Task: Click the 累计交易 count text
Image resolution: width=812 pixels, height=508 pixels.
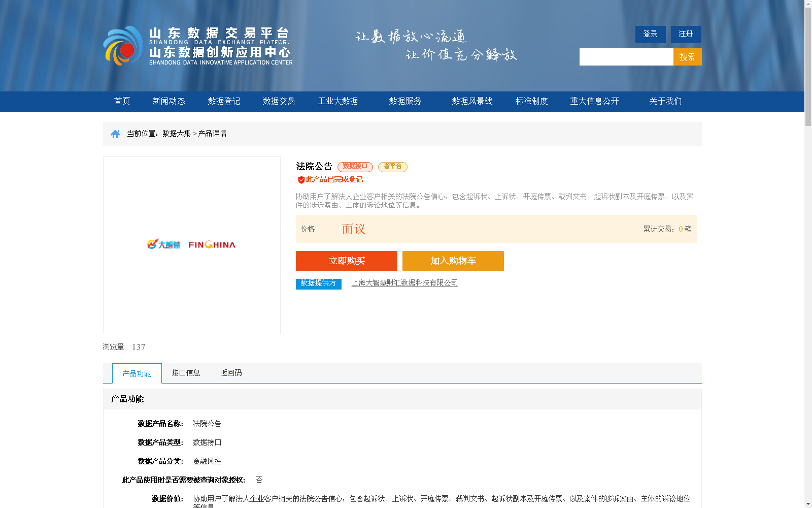Action: click(x=667, y=229)
